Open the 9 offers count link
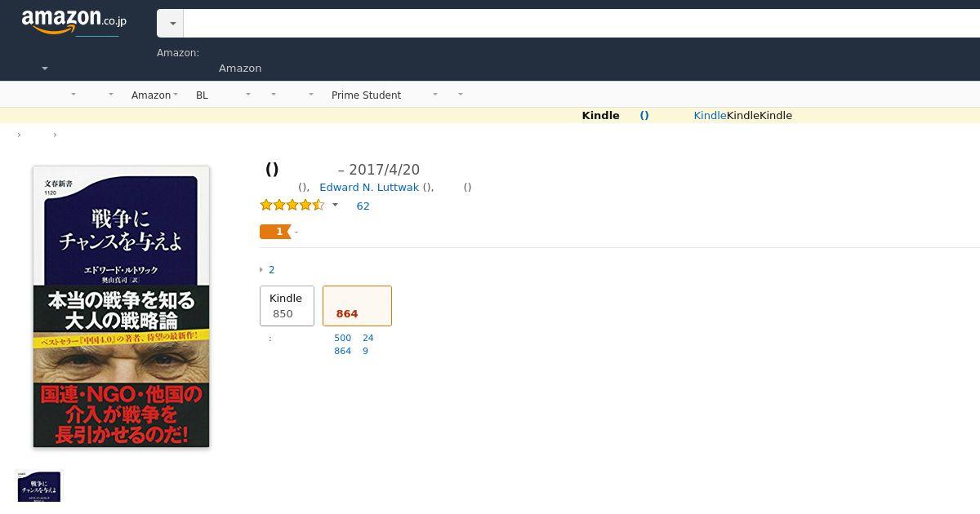980x514 pixels. click(x=365, y=351)
